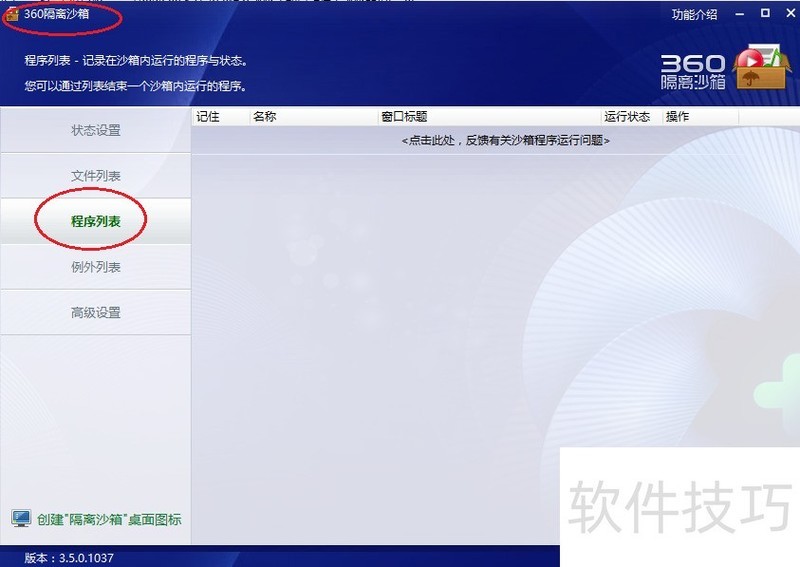
Task: Switch to the 状态设置 tab
Action: [95, 130]
